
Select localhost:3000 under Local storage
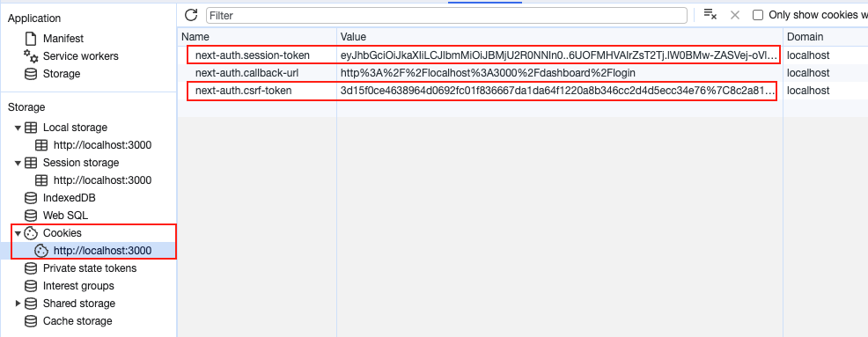(x=102, y=145)
